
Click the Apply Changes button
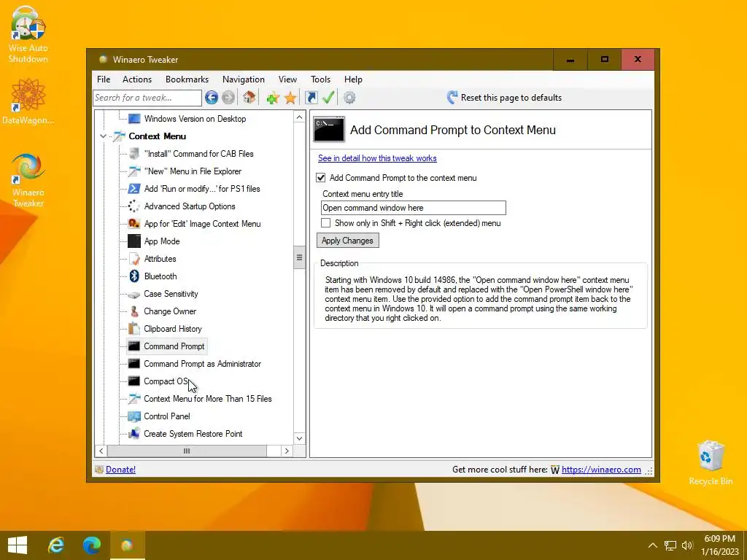coord(348,241)
